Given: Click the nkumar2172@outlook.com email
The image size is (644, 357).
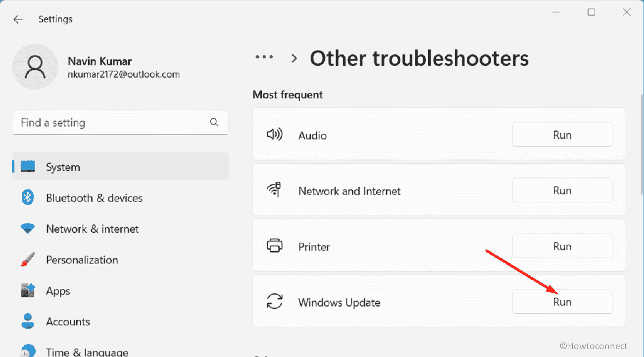Looking at the screenshot, I should pos(123,75).
